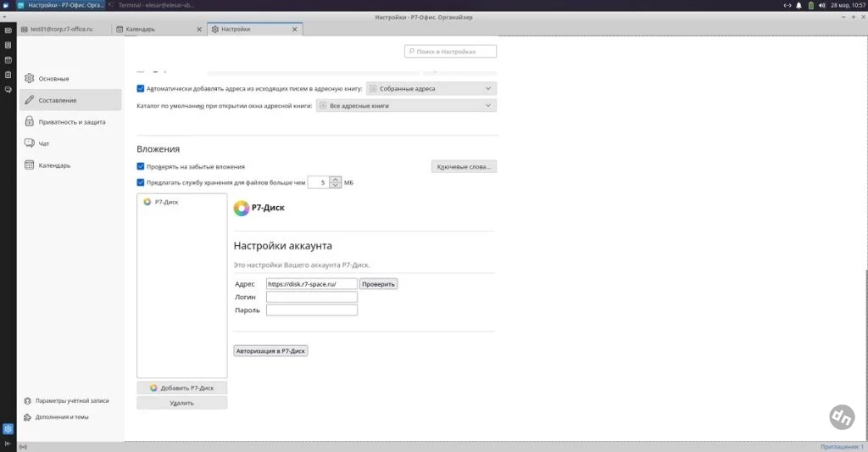This screenshot has width=868, height=452.
Task: Select Р7-Диск in the storage services list
Action: [x=181, y=202]
